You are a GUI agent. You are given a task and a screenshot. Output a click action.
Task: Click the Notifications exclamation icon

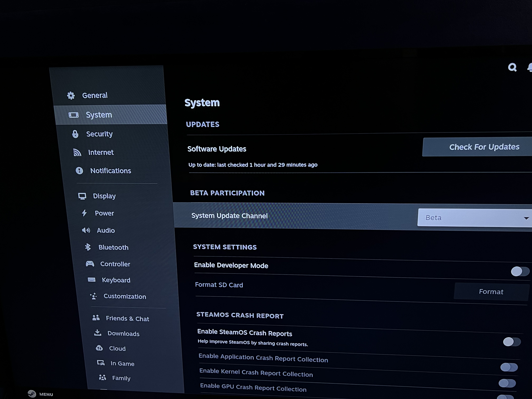[79, 171]
